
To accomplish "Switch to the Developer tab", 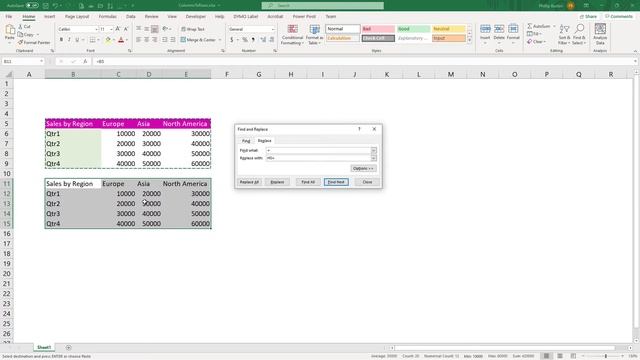I will click(196, 17).
